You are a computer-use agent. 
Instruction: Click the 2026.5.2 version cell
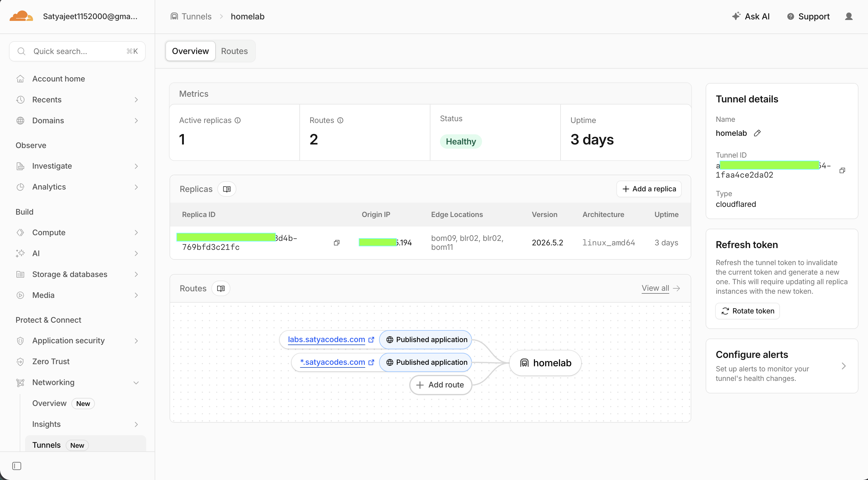(547, 243)
